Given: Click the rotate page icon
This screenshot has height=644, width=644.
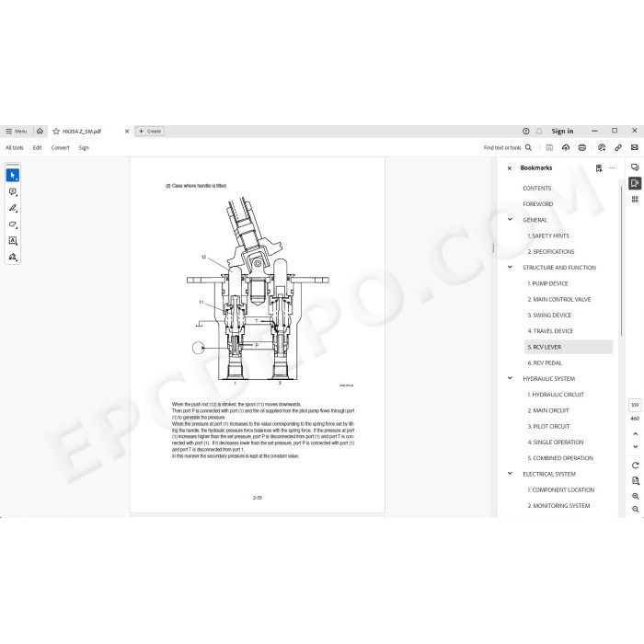Looking at the screenshot, I should (x=635, y=466).
